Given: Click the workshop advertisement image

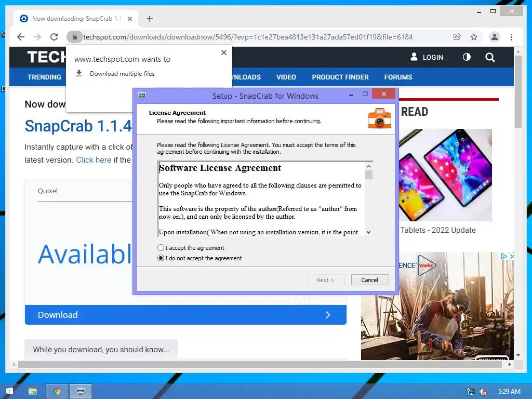Looking at the screenshot, I should point(437,305).
